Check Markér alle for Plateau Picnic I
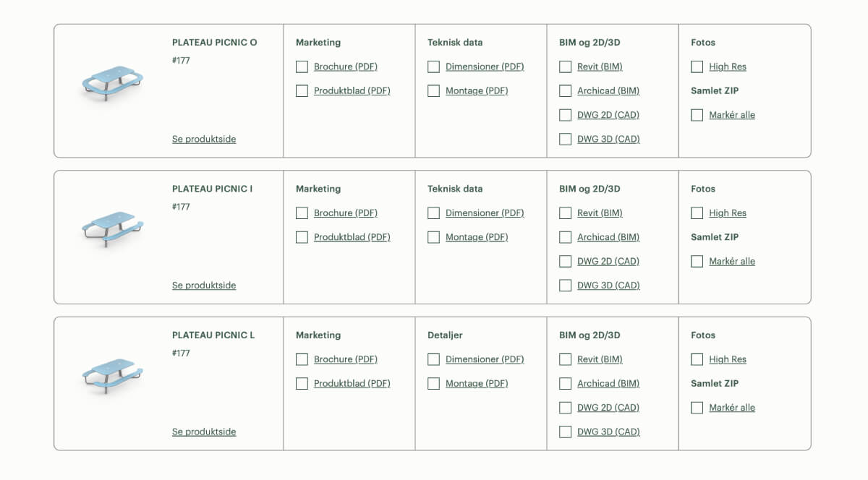The height and width of the screenshot is (480, 868). [x=697, y=262]
